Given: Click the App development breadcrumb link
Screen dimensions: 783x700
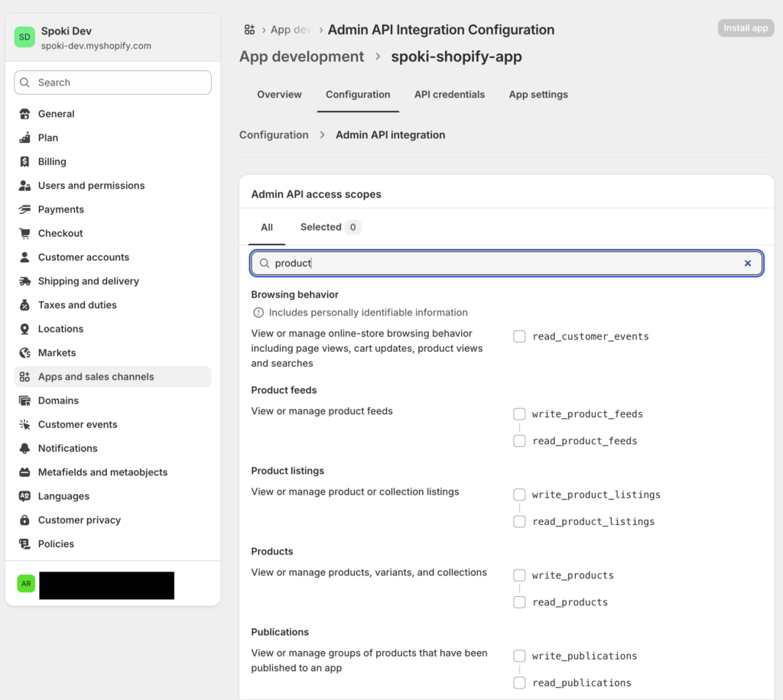Looking at the screenshot, I should [301, 57].
